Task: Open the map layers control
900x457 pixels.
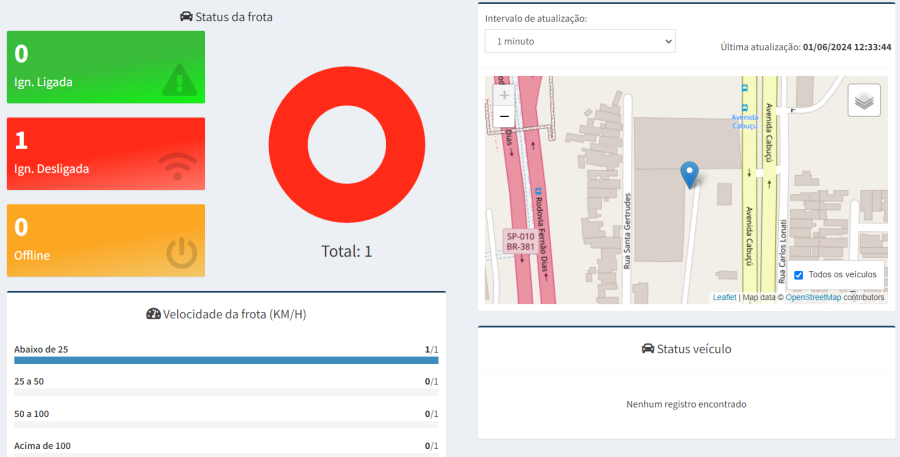Action: [x=864, y=101]
